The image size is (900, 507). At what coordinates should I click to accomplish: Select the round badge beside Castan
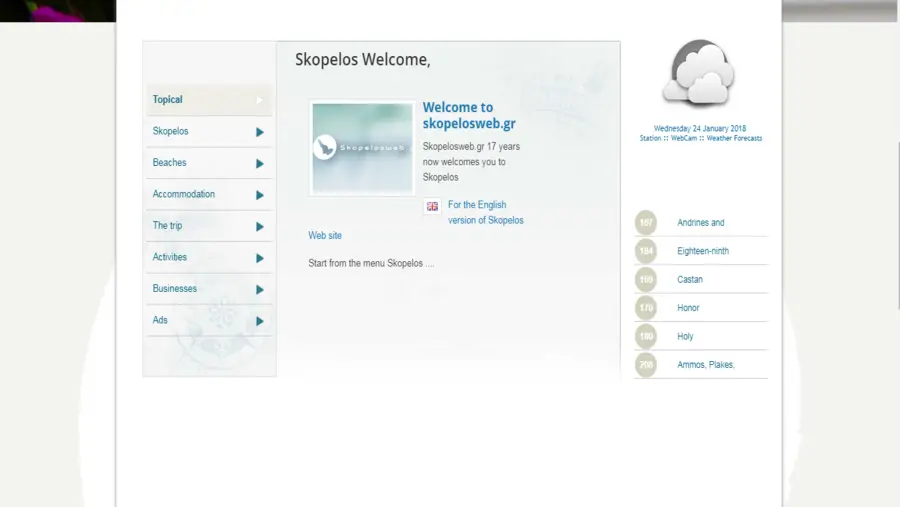(646, 280)
